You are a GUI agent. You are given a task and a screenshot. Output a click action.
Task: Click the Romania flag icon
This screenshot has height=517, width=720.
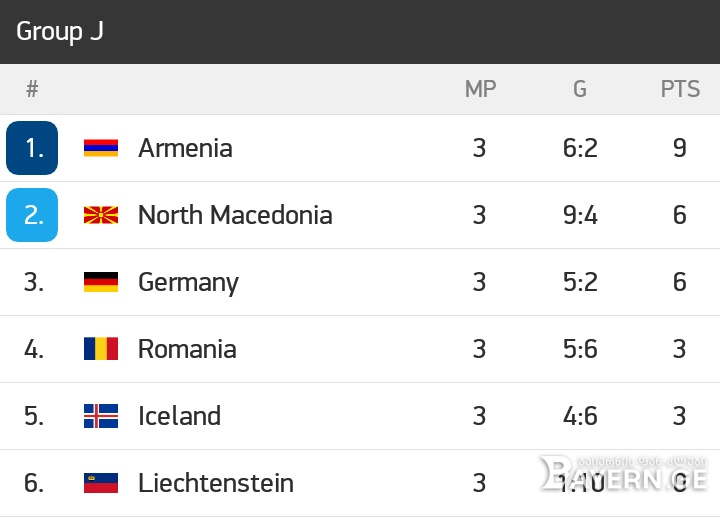101,348
